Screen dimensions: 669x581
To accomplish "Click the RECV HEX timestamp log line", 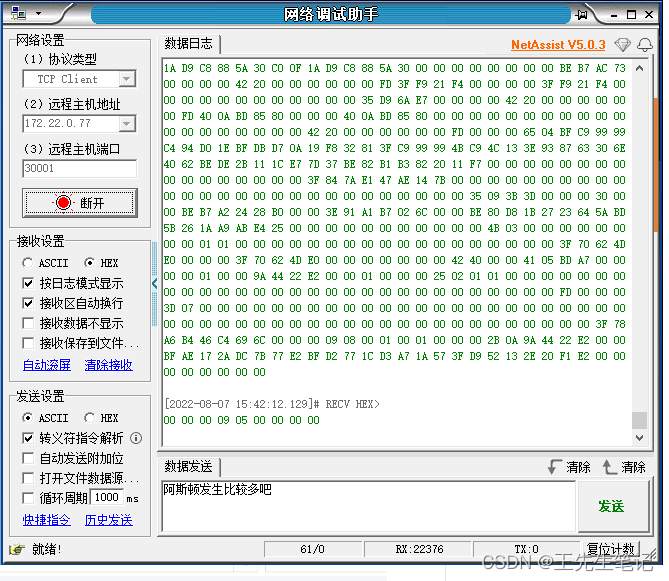I will pos(272,404).
